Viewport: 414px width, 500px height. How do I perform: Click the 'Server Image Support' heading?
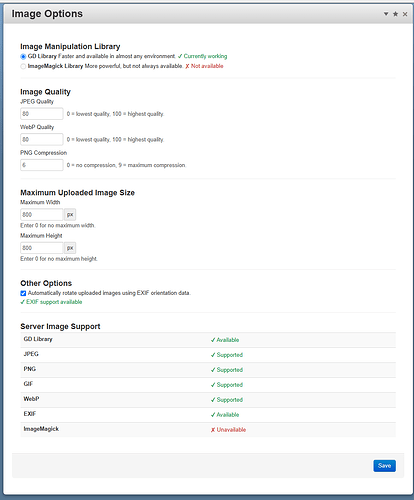[x=60, y=327]
